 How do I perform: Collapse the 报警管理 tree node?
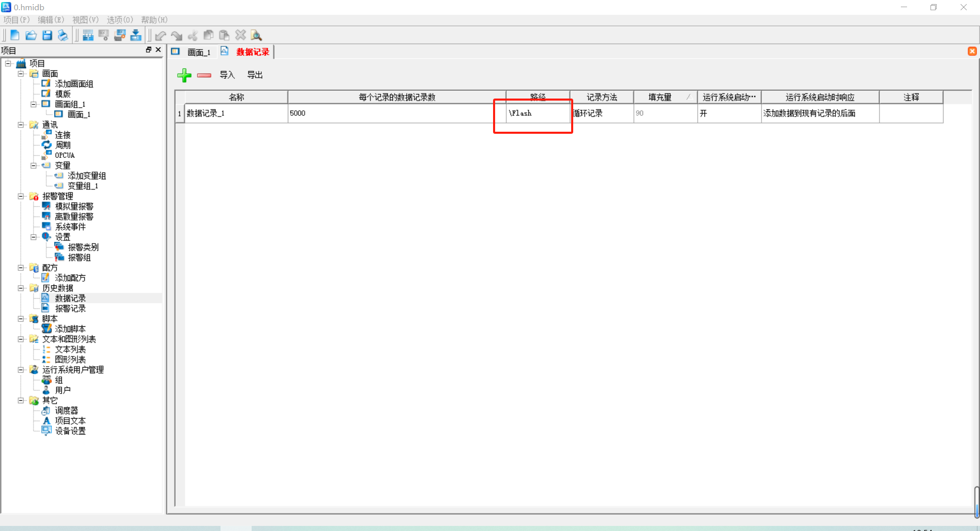point(21,196)
